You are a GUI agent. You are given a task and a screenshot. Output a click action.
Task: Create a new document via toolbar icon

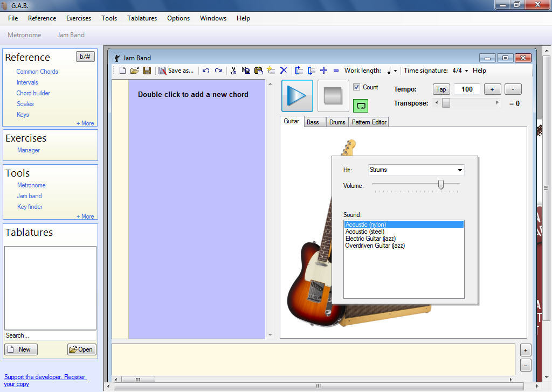(122, 71)
